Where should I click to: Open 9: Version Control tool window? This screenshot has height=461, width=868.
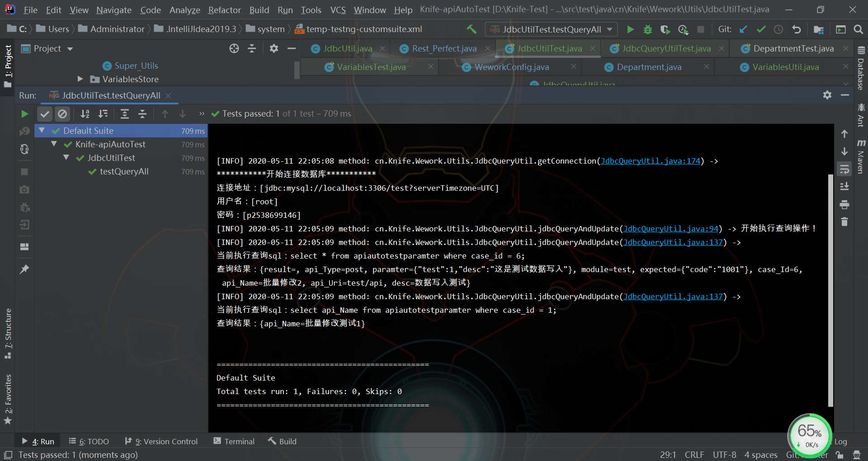pos(161,441)
